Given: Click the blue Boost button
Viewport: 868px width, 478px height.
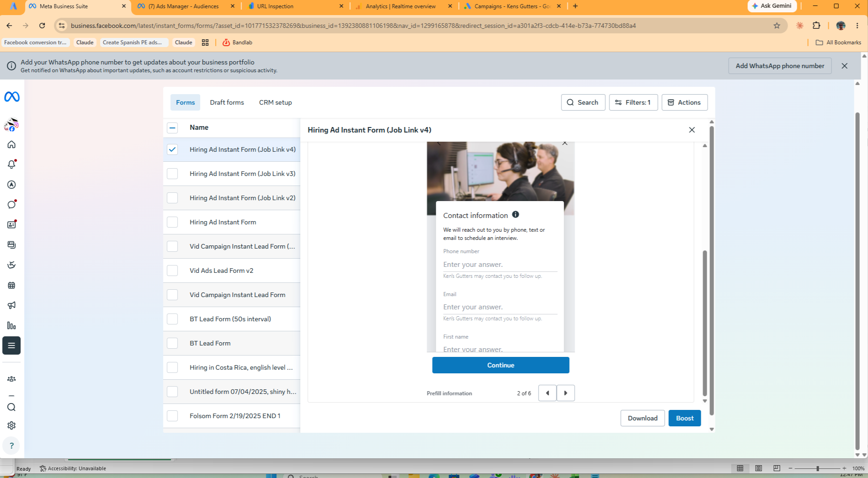Looking at the screenshot, I should point(684,418).
